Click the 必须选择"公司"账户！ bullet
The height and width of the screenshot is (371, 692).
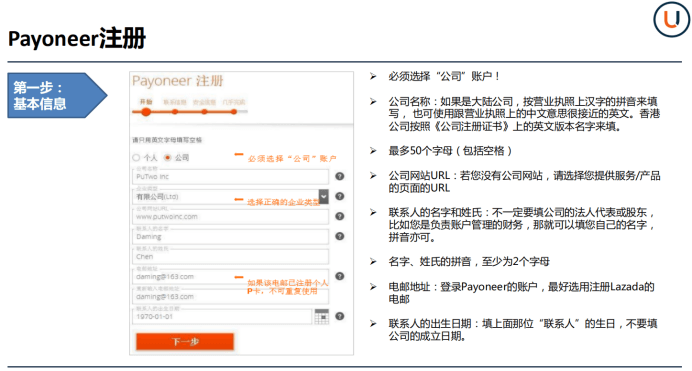(444, 76)
